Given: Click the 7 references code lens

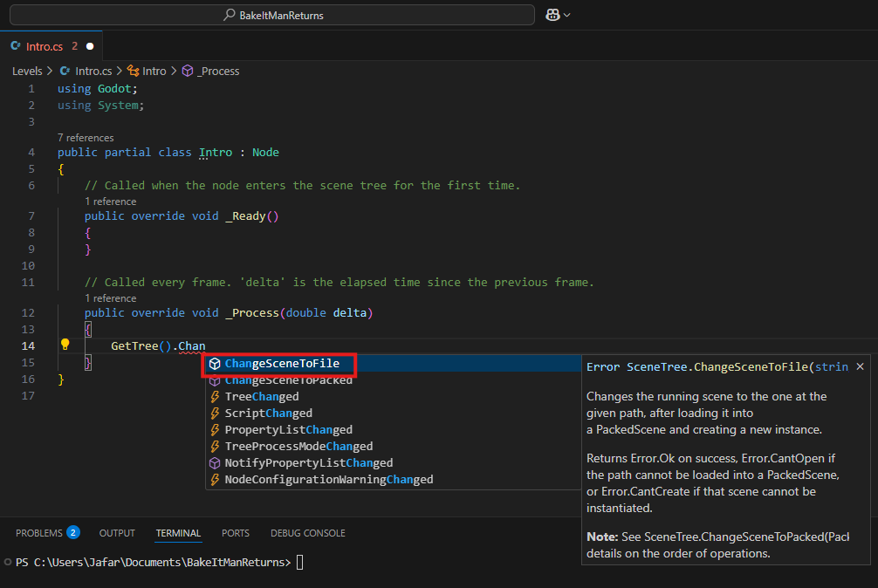Looking at the screenshot, I should click(86, 138).
